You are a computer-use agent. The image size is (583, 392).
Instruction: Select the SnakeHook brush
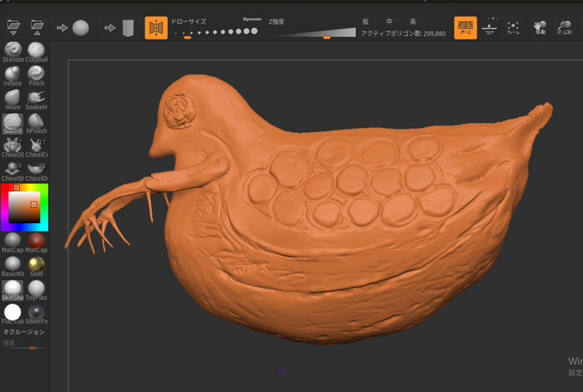pos(36,100)
